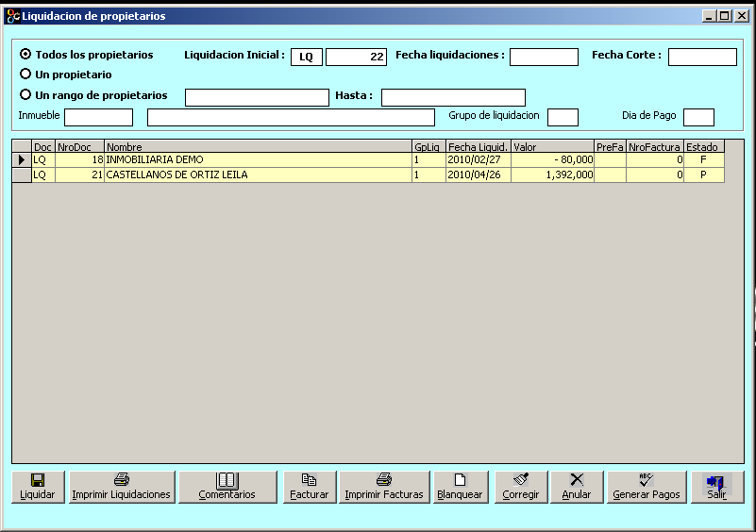
Task: Click the PreFa column header
Action: pos(610,146)
